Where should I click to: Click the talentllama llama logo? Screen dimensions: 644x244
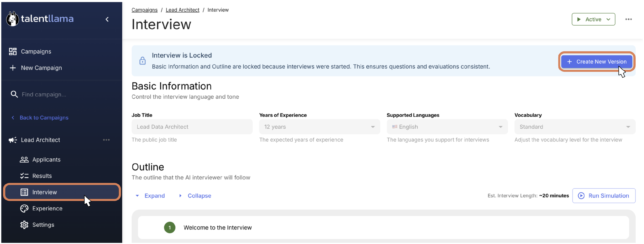click(12, 19)
